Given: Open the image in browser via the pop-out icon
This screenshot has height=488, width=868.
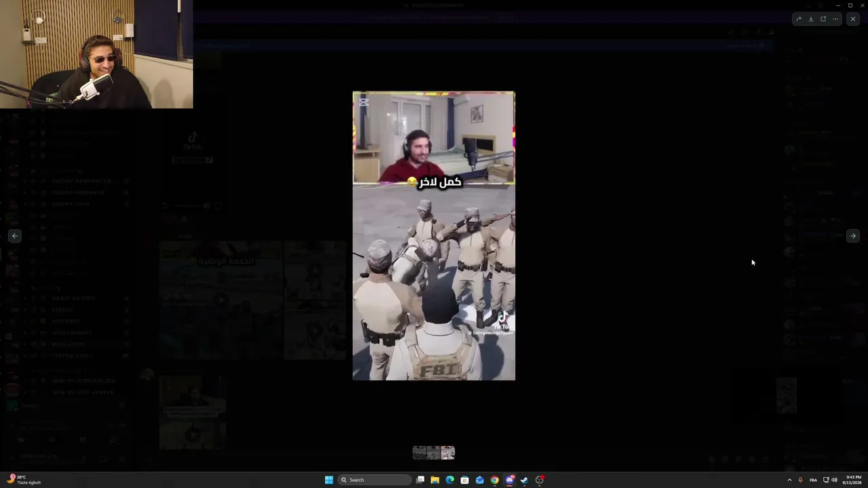Looking at the screenshot, I should pyautogui.click(x=823, y=19).
